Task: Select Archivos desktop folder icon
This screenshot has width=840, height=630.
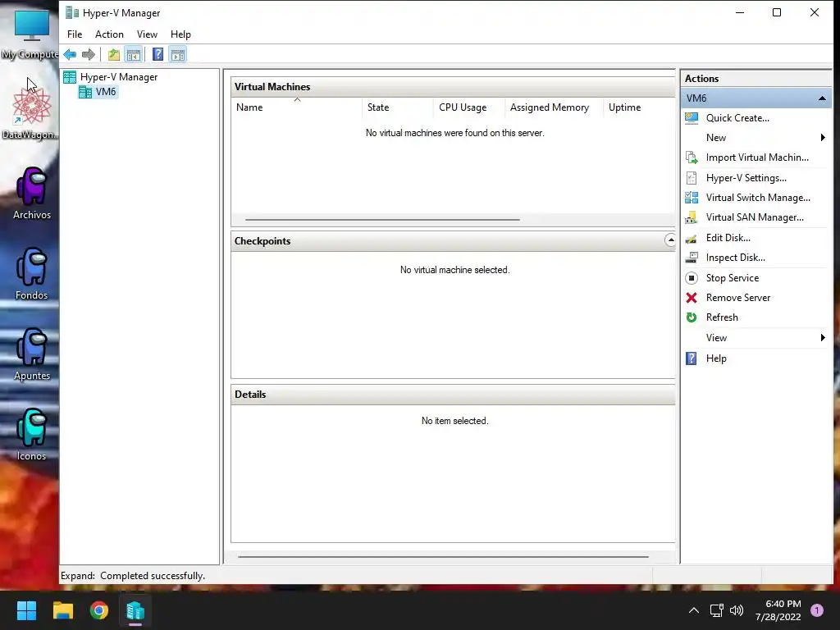Action: click(32, 193)
